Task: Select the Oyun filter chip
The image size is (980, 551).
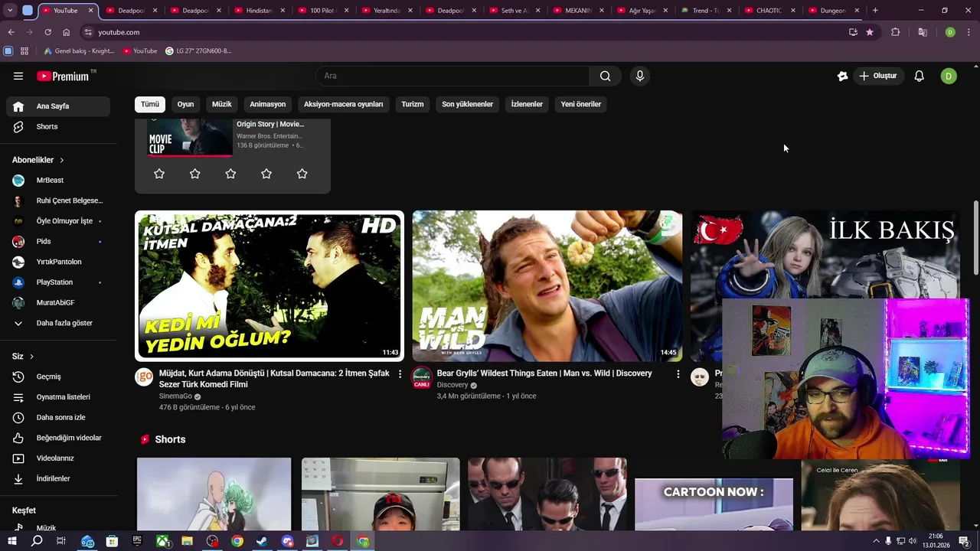Action: click(186, 104)
